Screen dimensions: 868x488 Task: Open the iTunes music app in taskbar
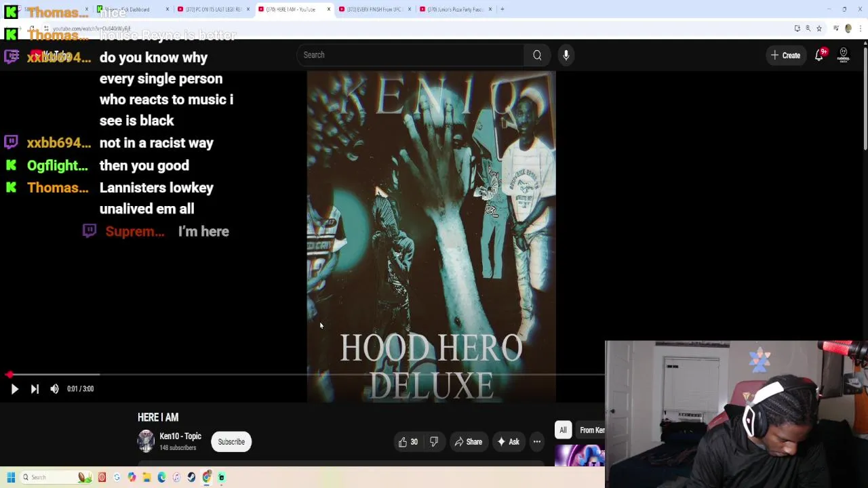[x=176, y=478]
